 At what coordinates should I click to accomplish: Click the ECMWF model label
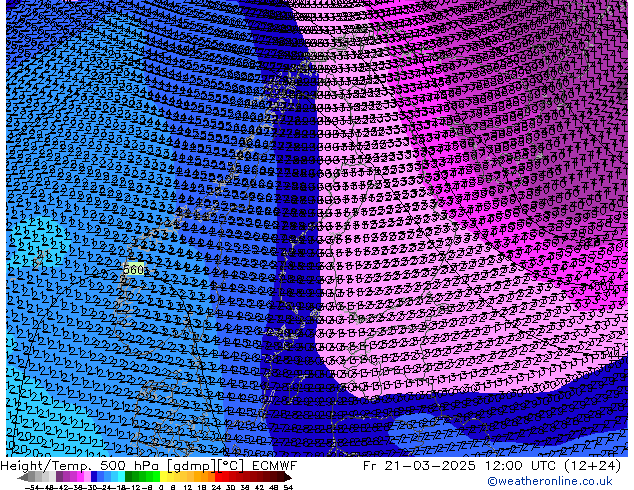(275, 465)
